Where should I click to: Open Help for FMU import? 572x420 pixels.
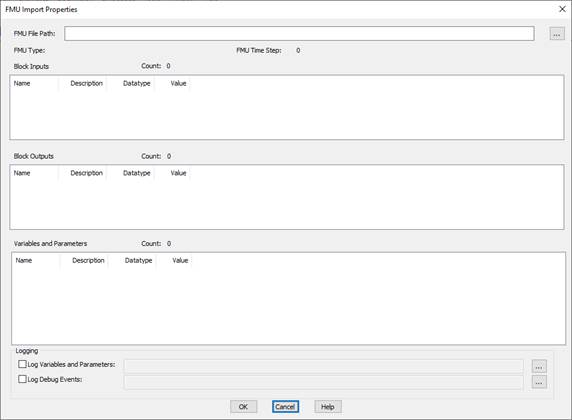point(328,406)
